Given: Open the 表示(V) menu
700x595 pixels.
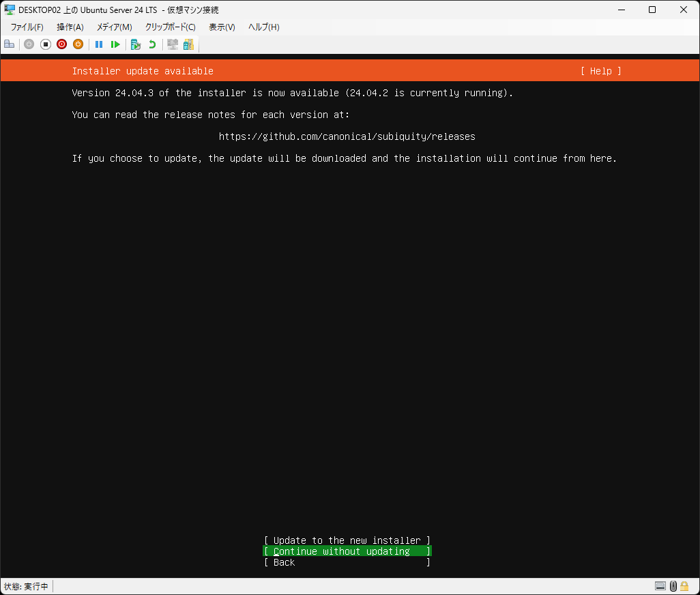Looking at the screenshot, I should click(222, 27).
